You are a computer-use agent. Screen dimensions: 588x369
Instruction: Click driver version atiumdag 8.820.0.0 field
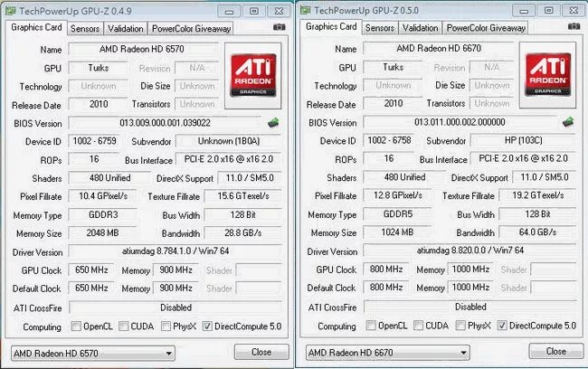coord(469,251)
